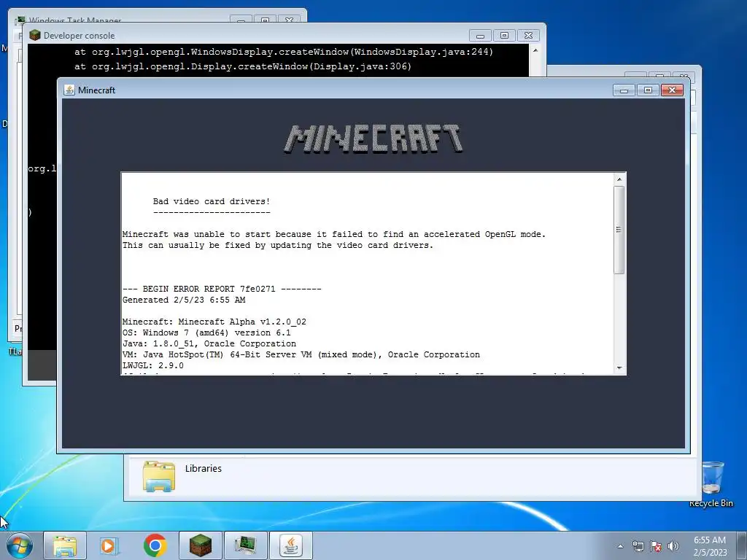Click the error report scroll-down arrow
Screen dimensions: 747x560
[619, 368]
